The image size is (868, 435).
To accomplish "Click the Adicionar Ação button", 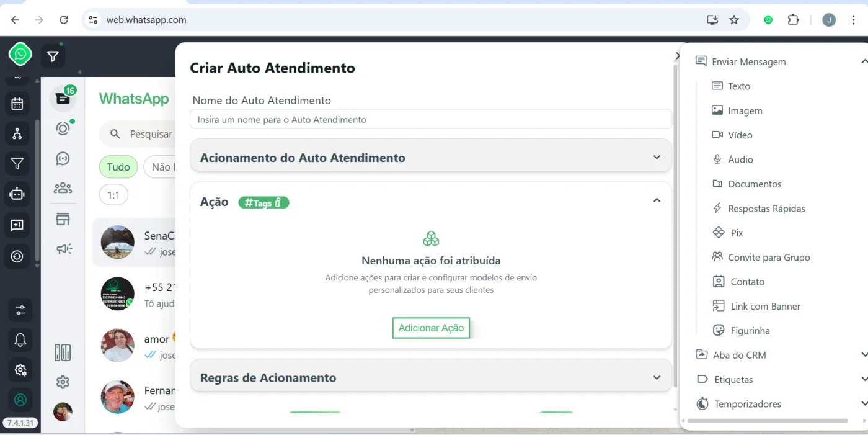I will click(431, 328).
